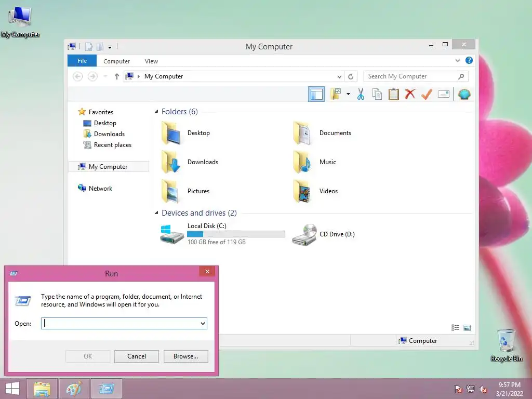Click the Local Disk (C:) usage bar
This screenshot has height=399, width=532.
pyautogui.click(x=236, y=234)
